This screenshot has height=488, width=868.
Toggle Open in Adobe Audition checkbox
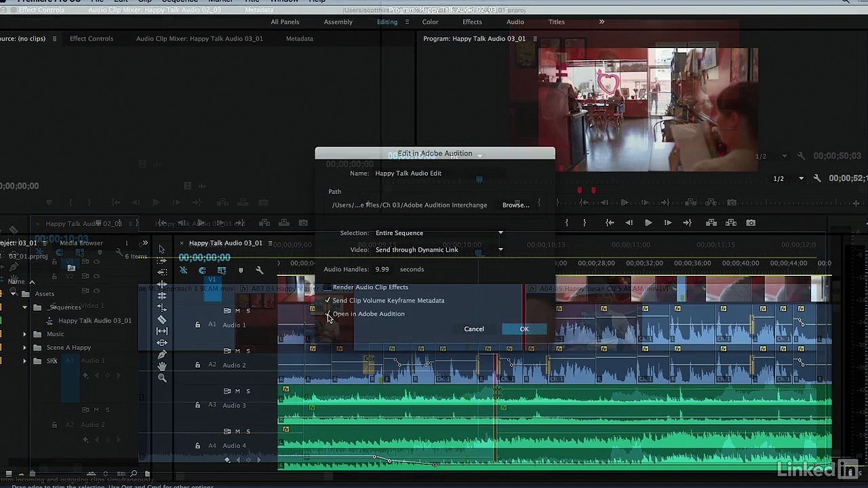328,314
